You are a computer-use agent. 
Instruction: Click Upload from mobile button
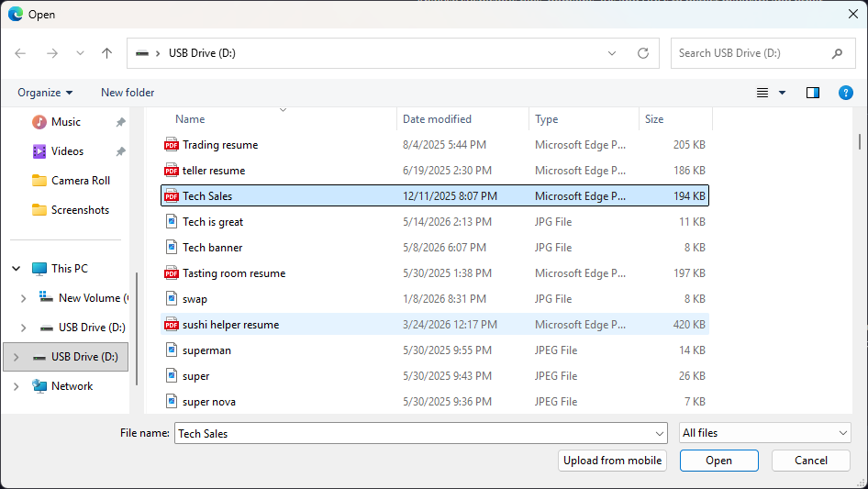point(612,461)
